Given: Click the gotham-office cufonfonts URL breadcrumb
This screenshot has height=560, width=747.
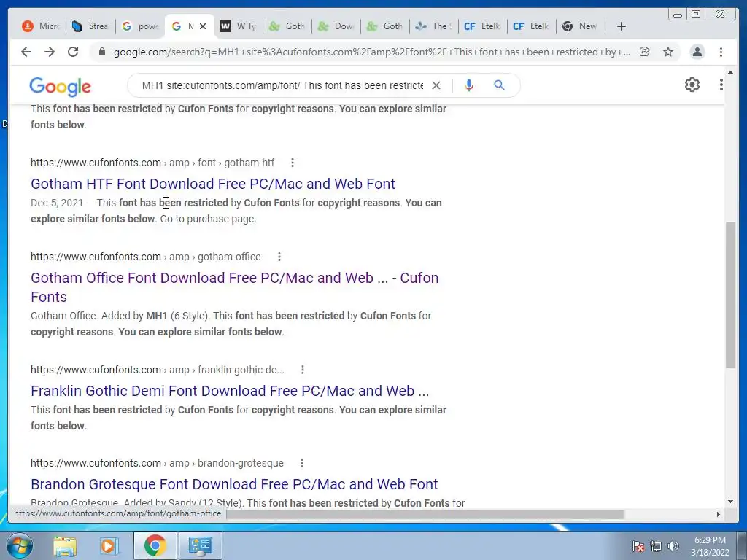Looking at the screenshot, I should pos(146,257).
